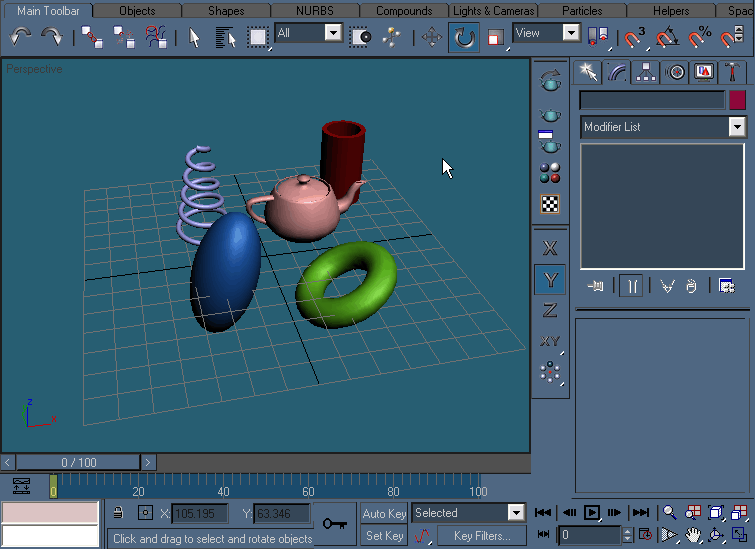This screenshot has height=549, width=755.
Task: Activate Select and Rotate tool
Action: tap(464, 37)
